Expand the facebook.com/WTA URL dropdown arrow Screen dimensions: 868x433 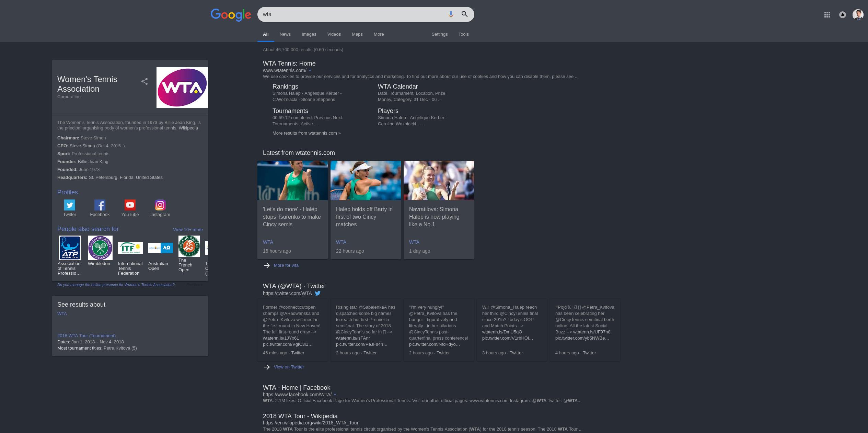pos(335,395)
